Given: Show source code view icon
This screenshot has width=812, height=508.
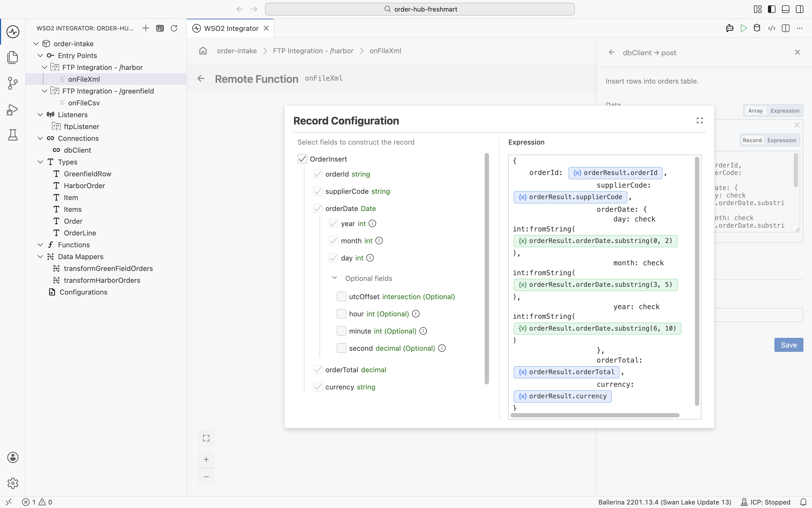Looking at the screenshot, I should point(771,28).
